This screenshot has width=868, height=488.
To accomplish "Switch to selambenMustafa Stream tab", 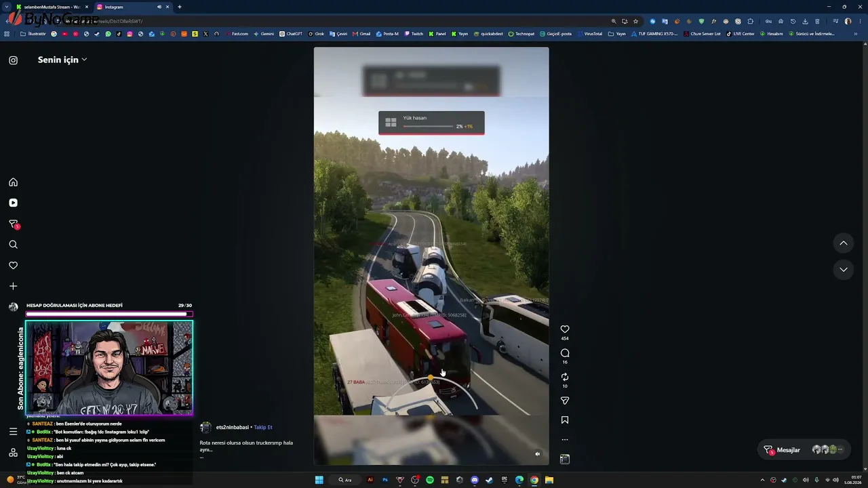I will (x=52, y=7).
